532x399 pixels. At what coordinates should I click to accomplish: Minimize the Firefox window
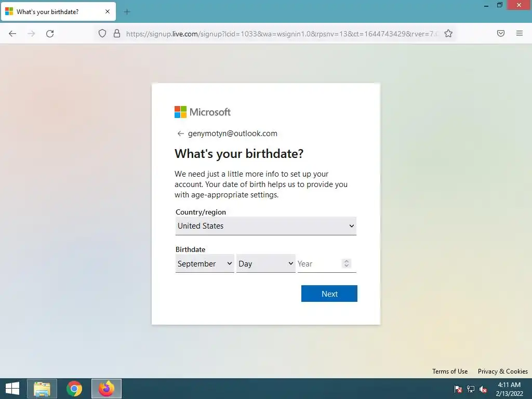click(x=486, y=5)
